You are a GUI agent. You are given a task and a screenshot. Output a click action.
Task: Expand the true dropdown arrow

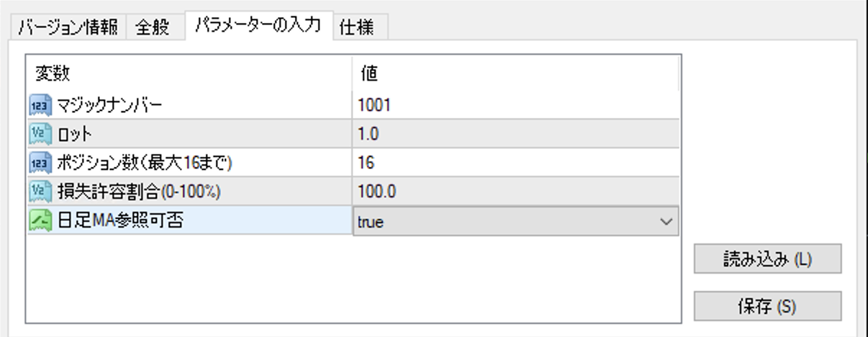[x=665, y=222]
